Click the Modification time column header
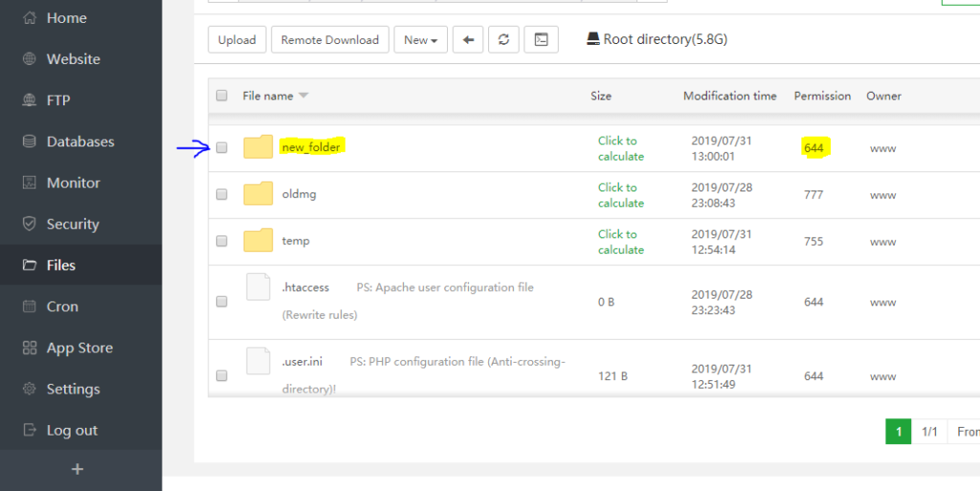This screenshot has width=980, height=491. 730,96
